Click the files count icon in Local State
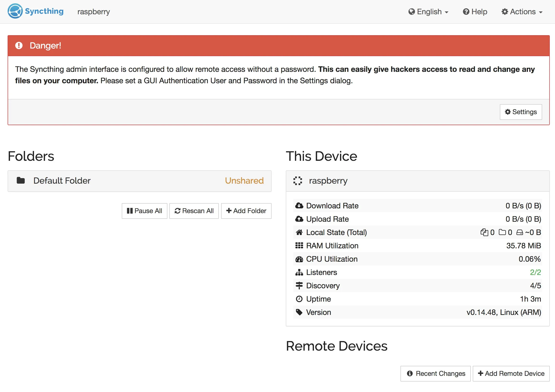This screenshot has height=392, width=555. coord(484,232)
